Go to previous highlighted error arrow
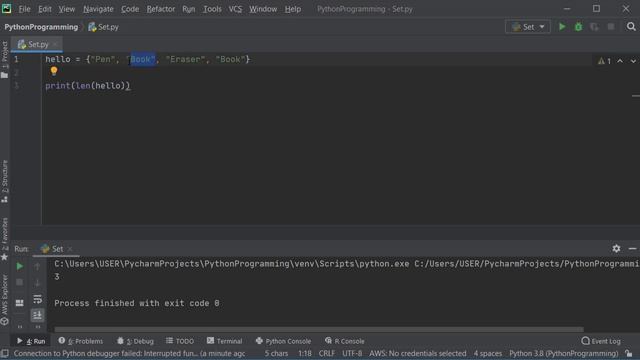Viewport: 640px width, 360px height. point(620,61)
